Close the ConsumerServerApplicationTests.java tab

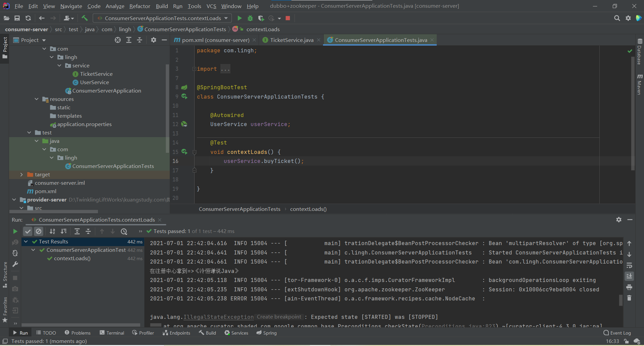pyautogui.click(x=432, y=40)
